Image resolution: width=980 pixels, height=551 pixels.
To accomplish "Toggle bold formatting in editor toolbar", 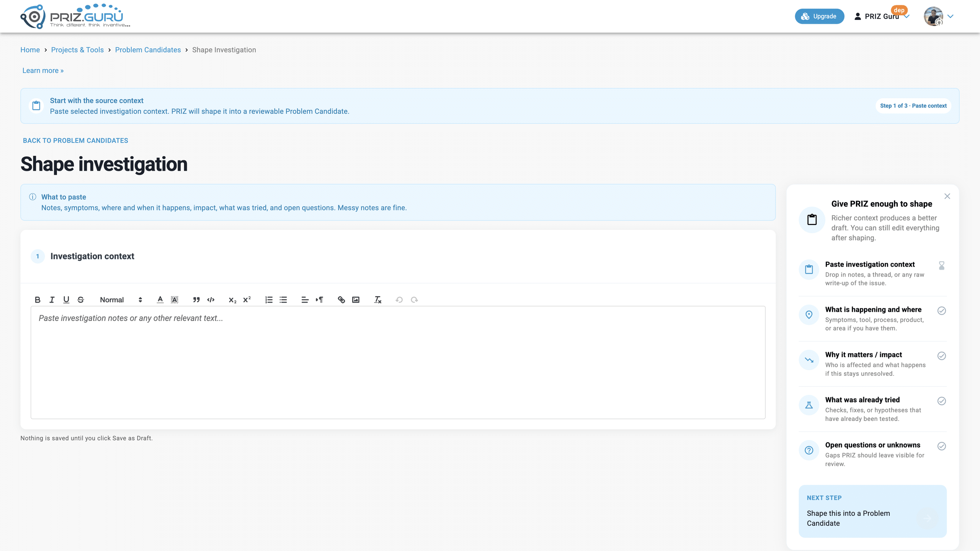I will pyautogui.click(x=38, y=300).
